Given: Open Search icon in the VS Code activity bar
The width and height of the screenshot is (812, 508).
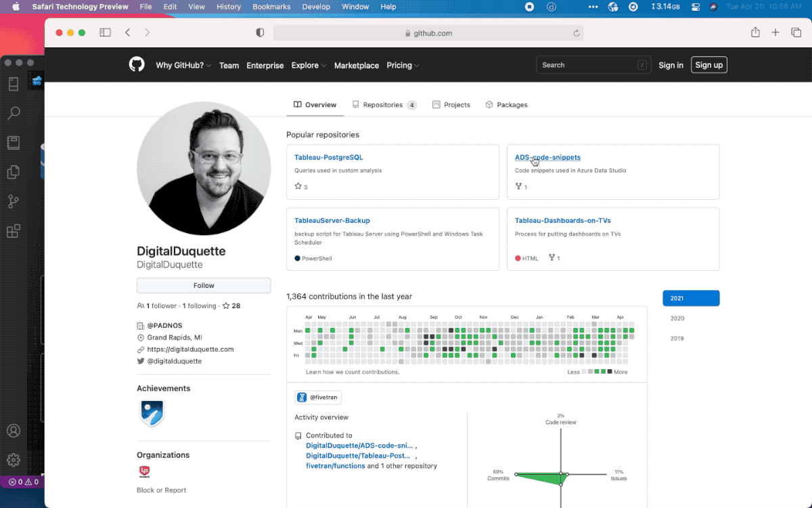Looking at the screenshot, I should [13, 112].
